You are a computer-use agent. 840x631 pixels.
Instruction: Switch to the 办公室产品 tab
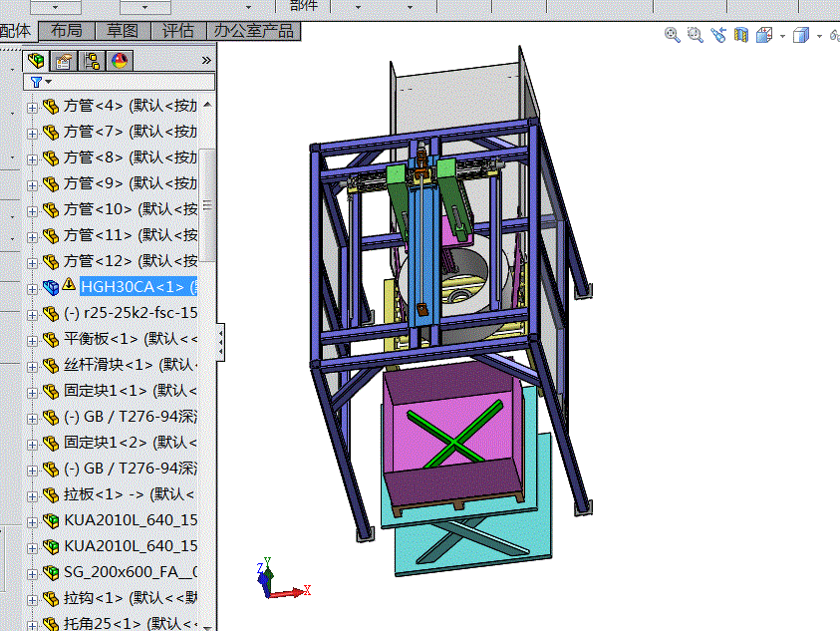pos(254,31)
